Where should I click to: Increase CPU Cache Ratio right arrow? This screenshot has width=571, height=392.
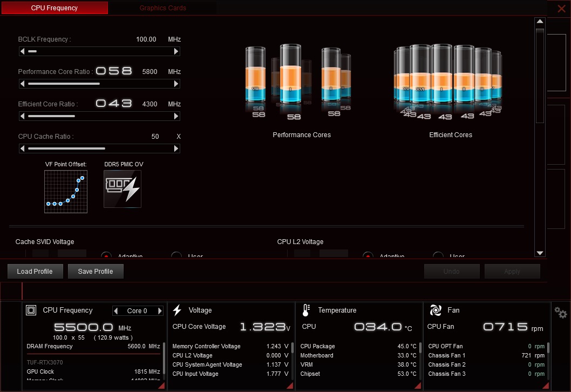(176, 148)
